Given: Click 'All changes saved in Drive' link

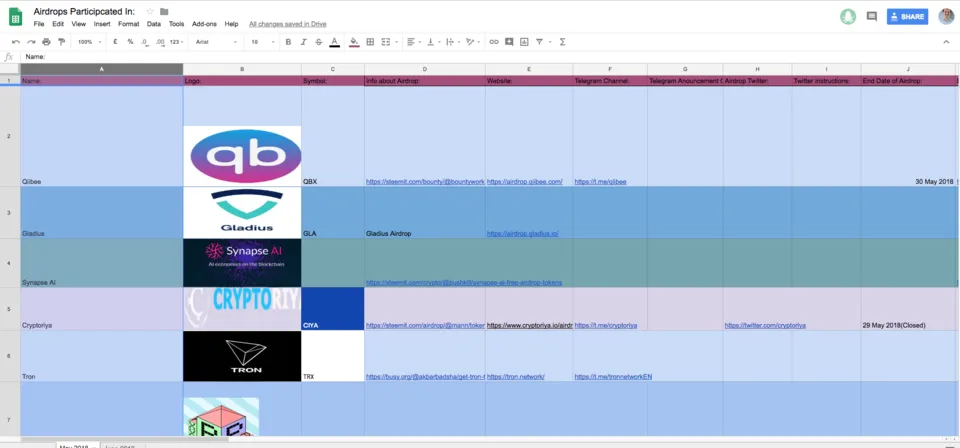Looking at the screenshot, I should coord(288,24).
